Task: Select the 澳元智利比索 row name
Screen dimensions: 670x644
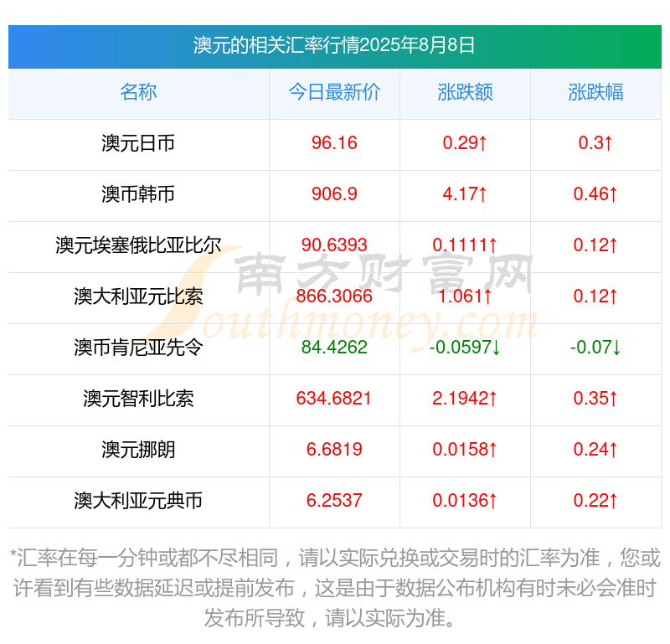Action: (x=138, y=399)
